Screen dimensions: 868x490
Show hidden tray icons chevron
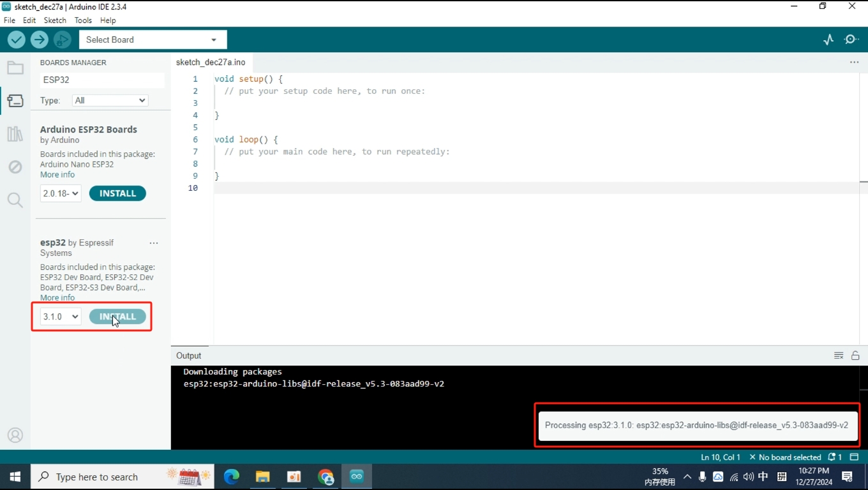tap(687, 477)
